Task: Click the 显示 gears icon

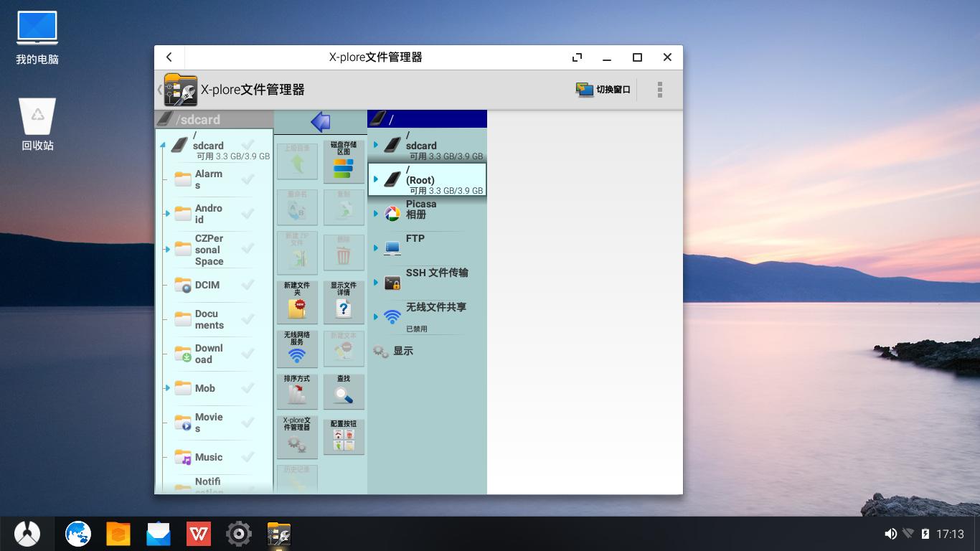Action: click(381, 352)
